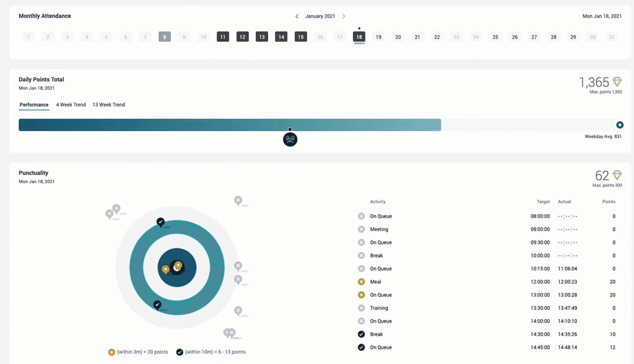Select the star icon at end of performance bar
634x364 pixels.
pos(620,125)
